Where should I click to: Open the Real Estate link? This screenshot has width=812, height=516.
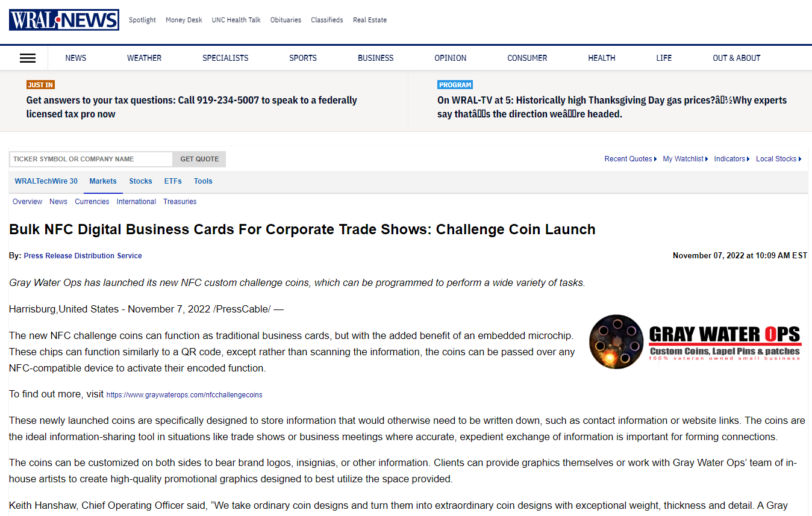(x=370, y=20)
